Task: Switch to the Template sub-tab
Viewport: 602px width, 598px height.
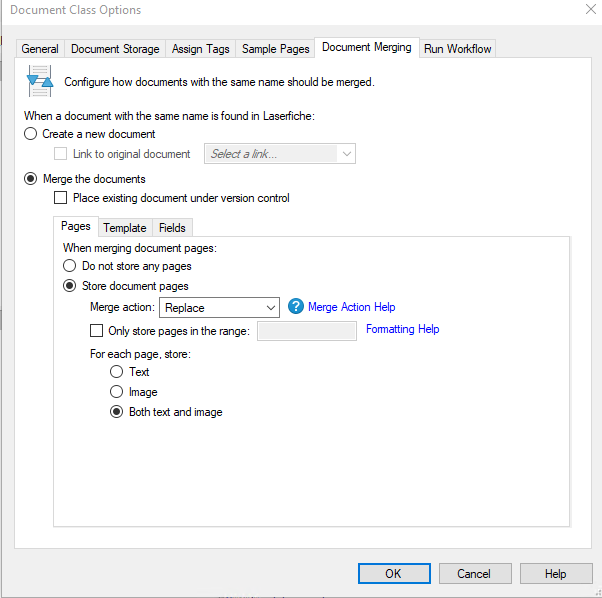Action: click(x=125, y=228)
